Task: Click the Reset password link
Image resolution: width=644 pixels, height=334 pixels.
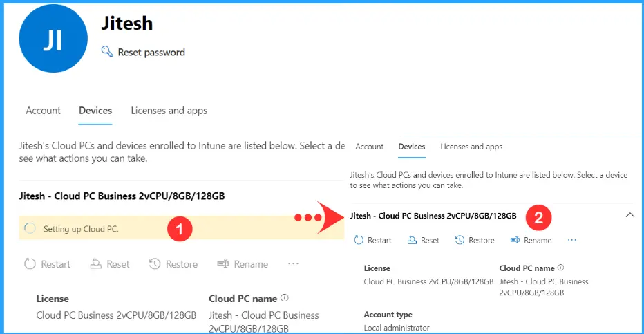Action: [x=151, y=52]
